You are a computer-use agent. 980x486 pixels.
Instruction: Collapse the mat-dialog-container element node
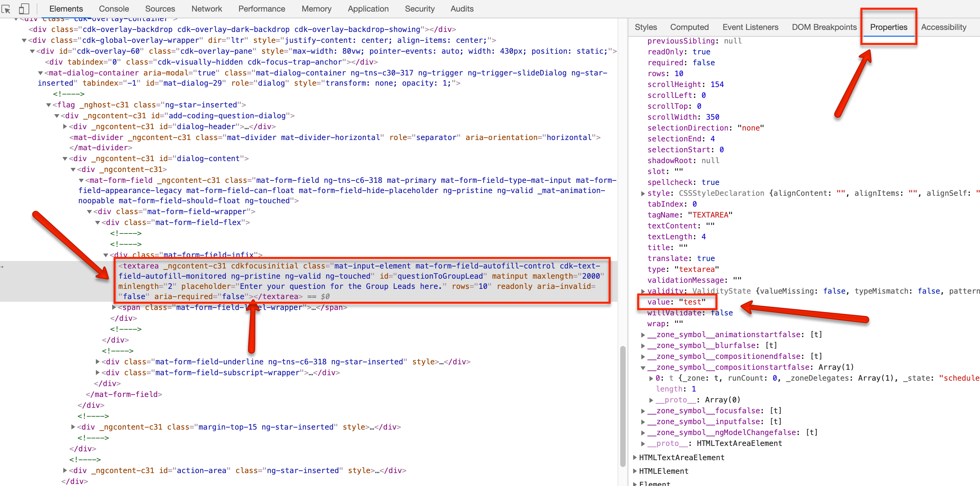(41, 73)
